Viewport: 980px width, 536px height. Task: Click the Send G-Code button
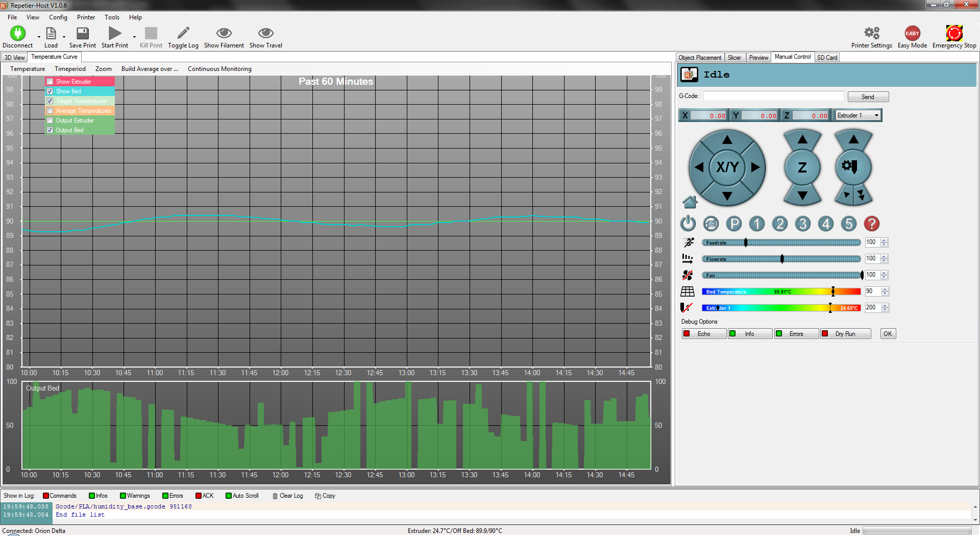(x=868, y=97)
